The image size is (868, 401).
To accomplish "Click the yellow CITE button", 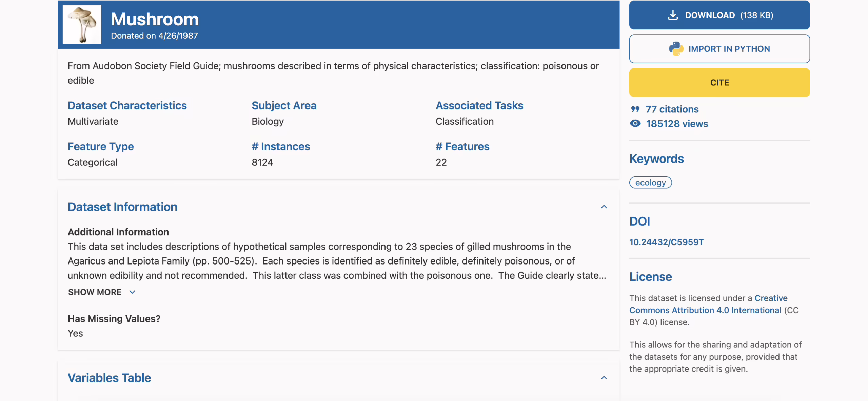I will coord(719,82).
